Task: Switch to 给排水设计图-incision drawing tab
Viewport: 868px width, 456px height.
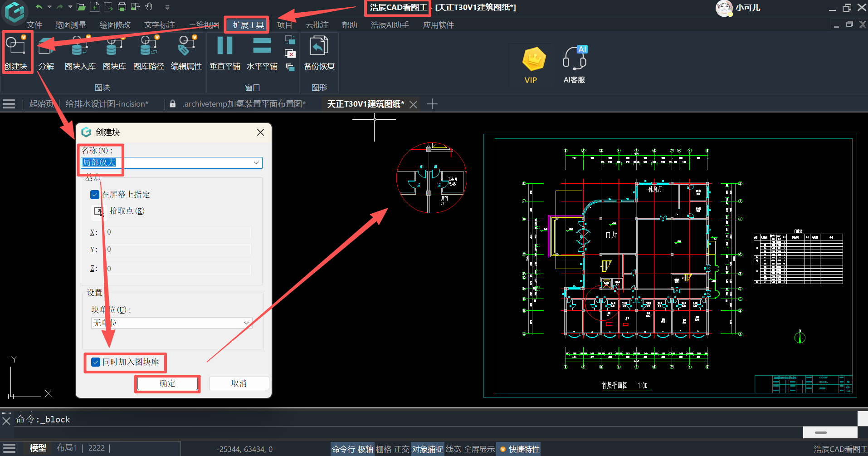Action: point(107,104)
